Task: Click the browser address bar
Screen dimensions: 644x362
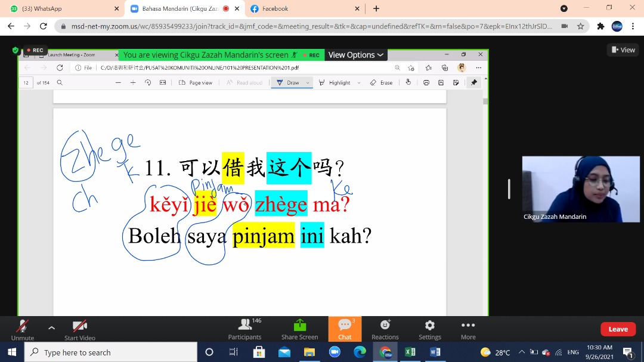Action: [310, 26]
